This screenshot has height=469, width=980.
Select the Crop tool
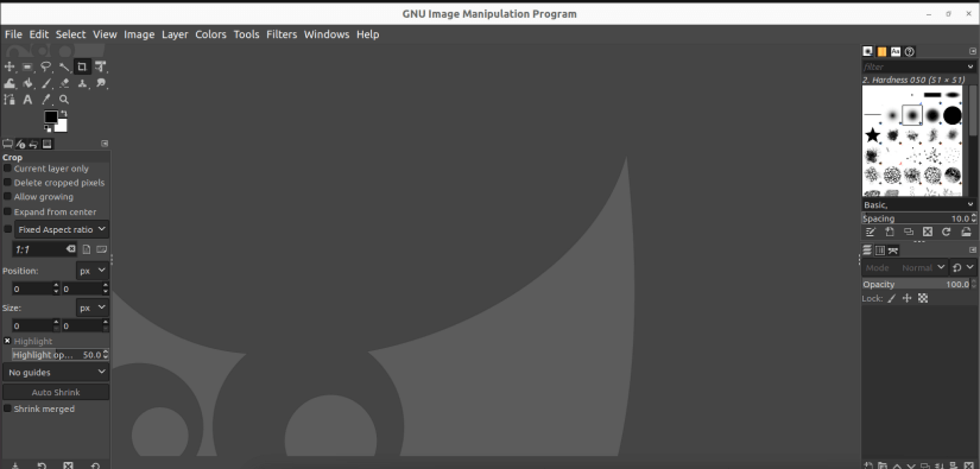coord(82,67)
